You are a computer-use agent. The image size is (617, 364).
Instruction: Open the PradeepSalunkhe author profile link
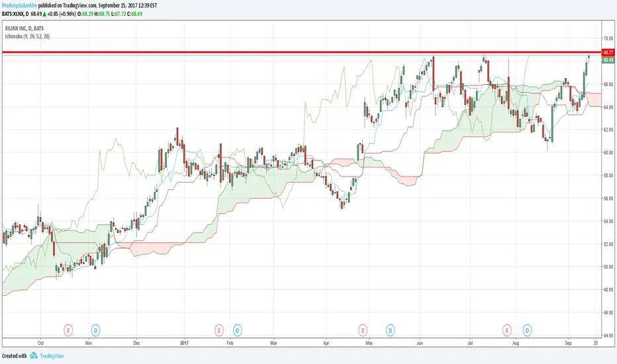tap(20, 5)
